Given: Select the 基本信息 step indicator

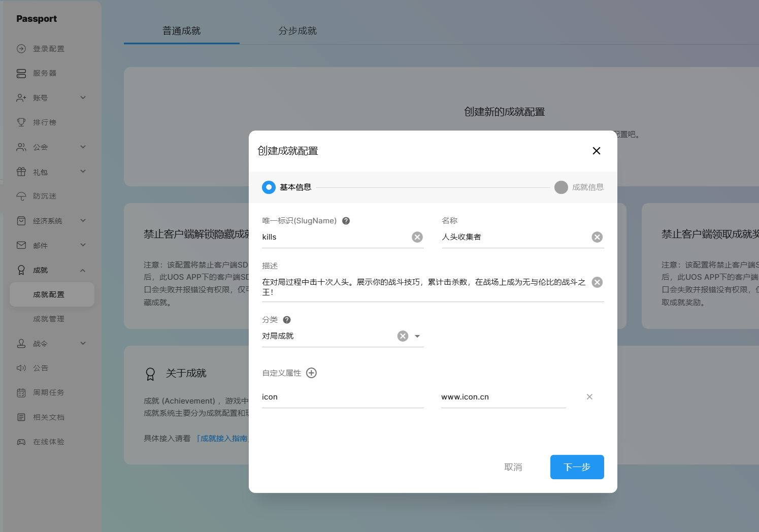Looking at the screenshot, I should [x=269, y=187].
